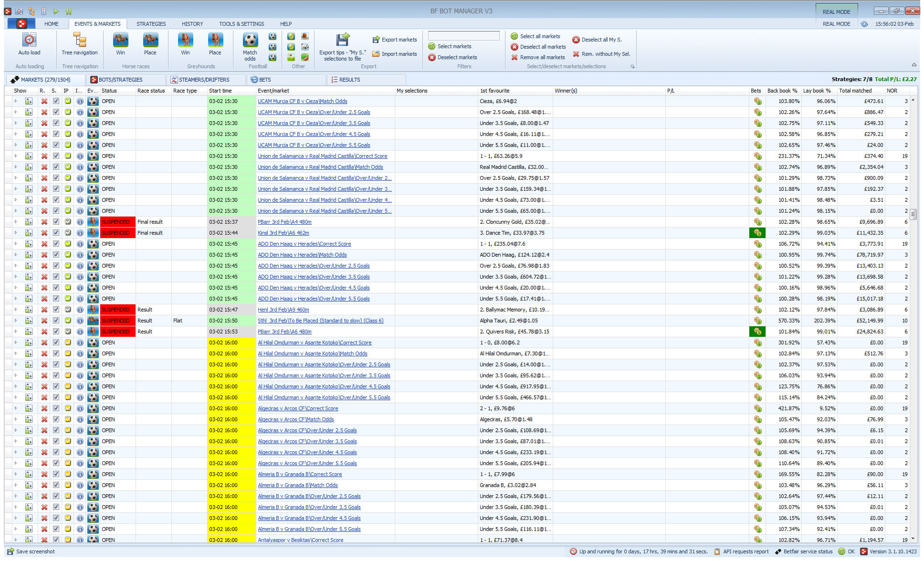
Task: Switch to STEAMERS/DRIFTERS tab
Action: tap(205, 80)
